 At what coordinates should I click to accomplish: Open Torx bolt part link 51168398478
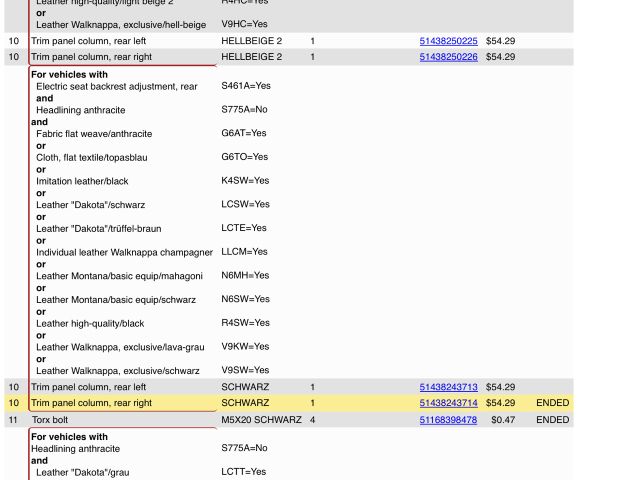pyautogui.click(x=448, y=420)
